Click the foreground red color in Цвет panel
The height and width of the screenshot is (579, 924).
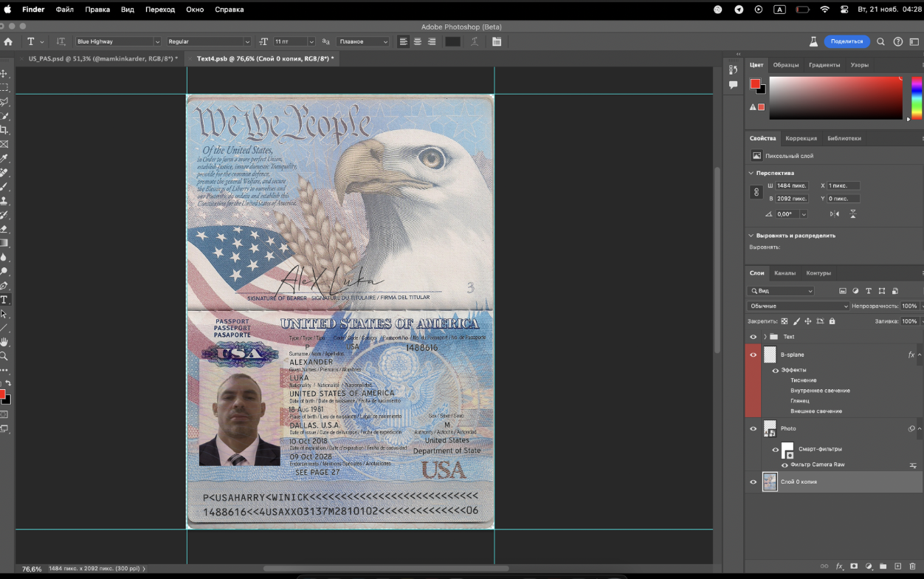(755, 84)
